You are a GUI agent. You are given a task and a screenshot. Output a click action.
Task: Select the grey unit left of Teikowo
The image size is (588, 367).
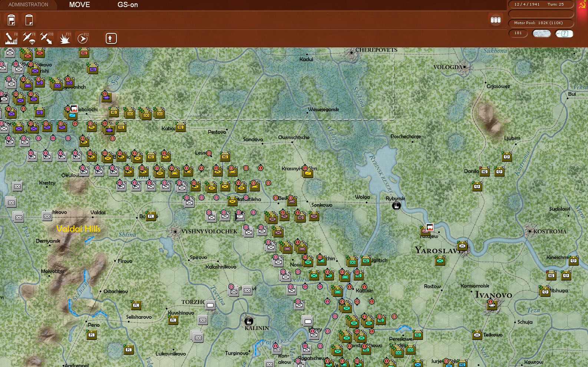click(477, 335)
